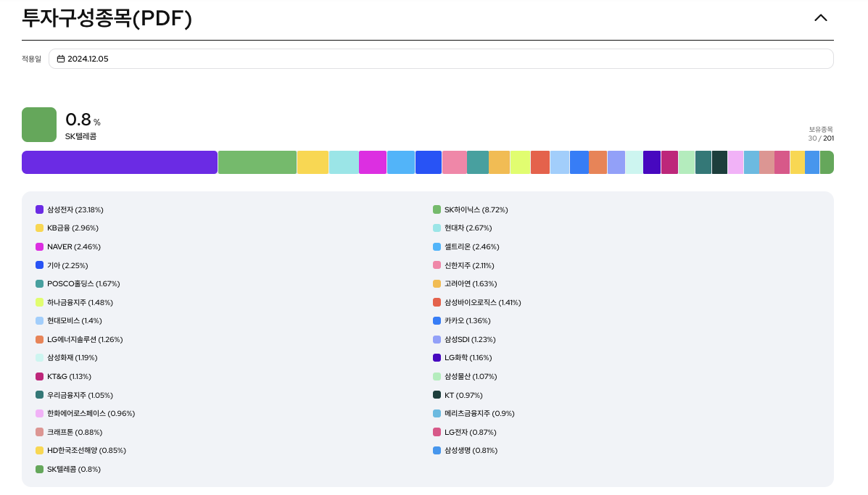868x495 pixels.
Task: Click the KT&G (1.13%) legend text
Action: pos(69,377)
